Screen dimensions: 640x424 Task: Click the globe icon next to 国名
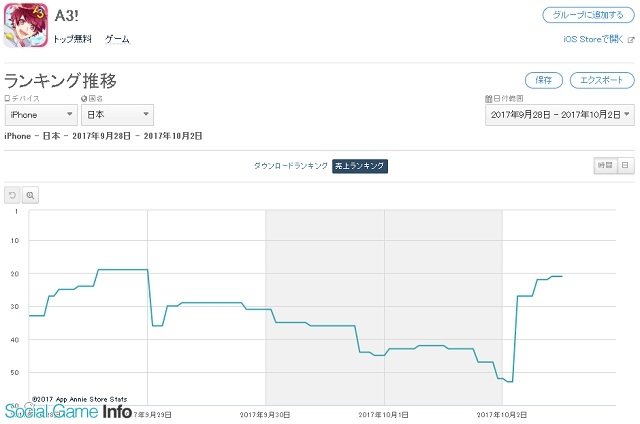86,99
